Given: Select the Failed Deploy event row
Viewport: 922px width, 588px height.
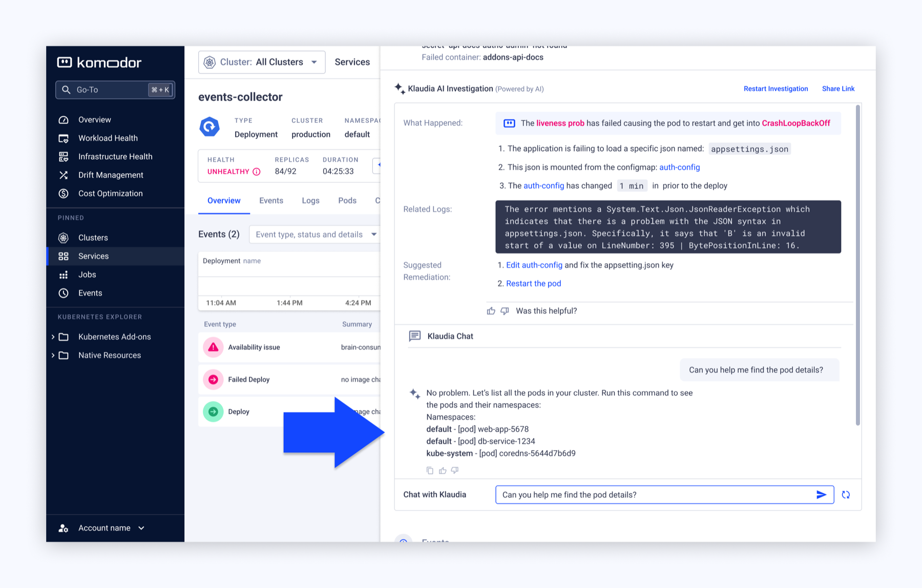Looking at the screenshot, I should (289, 380).
